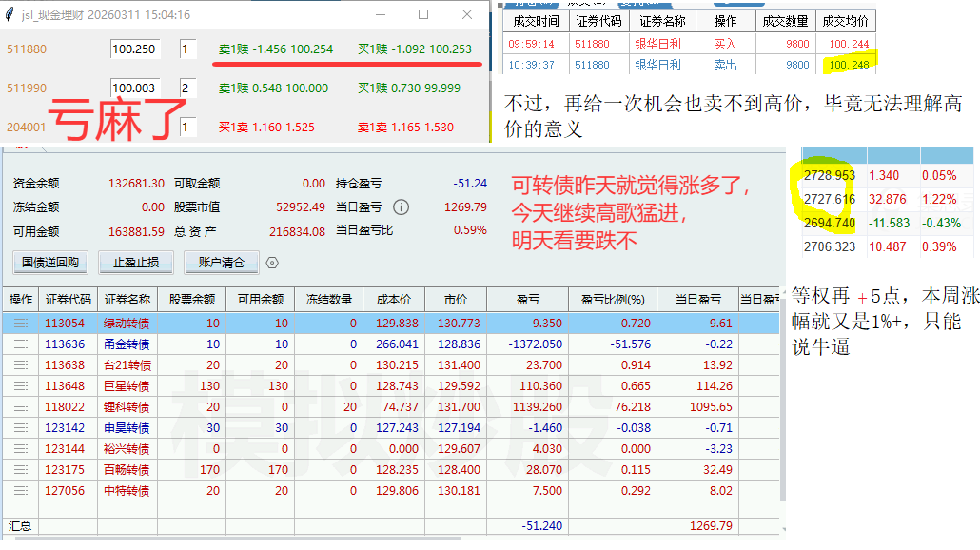
Task: Maximize the jsl_现金理财 window
Action: (423, 15)
